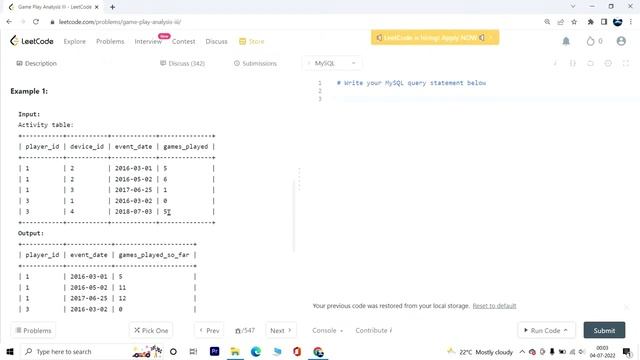Expand Run Code options arrow
This screenshot has height=360, width=640.
pos(566,330)
